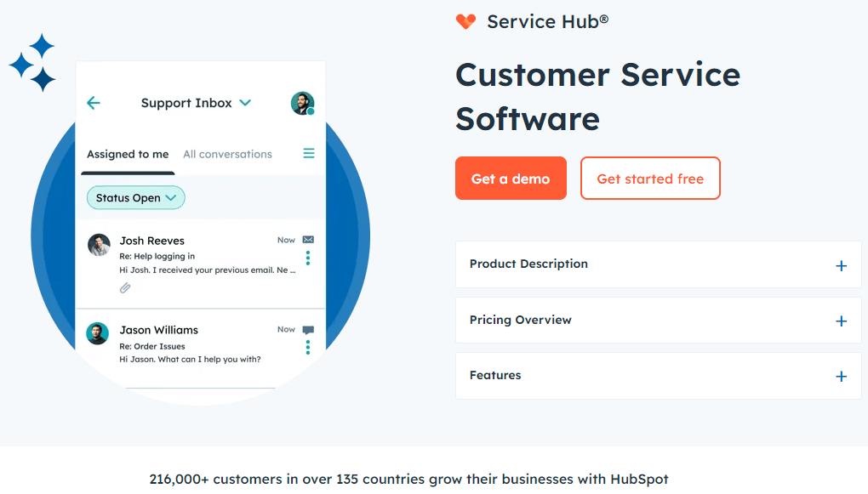Click the Jason Williams name text
This screenshot has width=868, height=494.
pos(159,330)
